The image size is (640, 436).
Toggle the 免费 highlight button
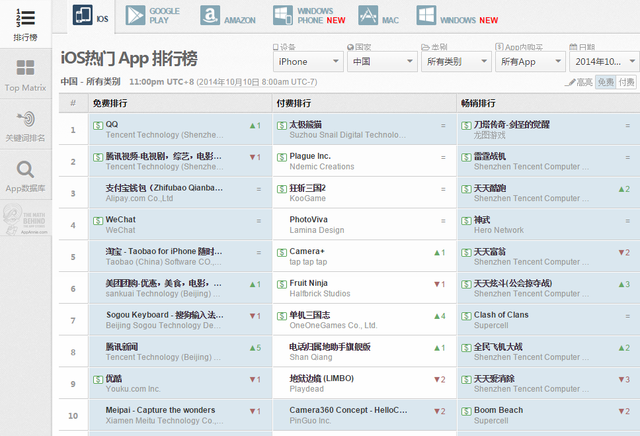tap(606, 82)
